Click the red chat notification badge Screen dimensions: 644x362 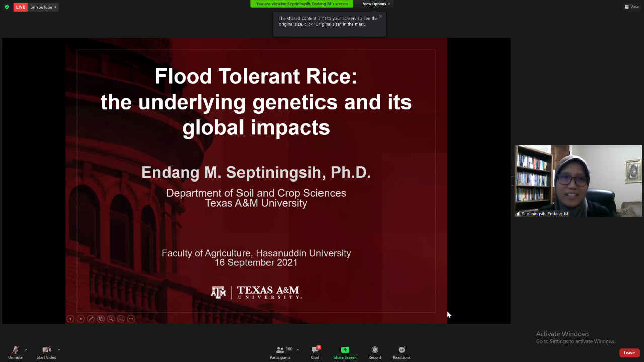(x=318, y=347)
